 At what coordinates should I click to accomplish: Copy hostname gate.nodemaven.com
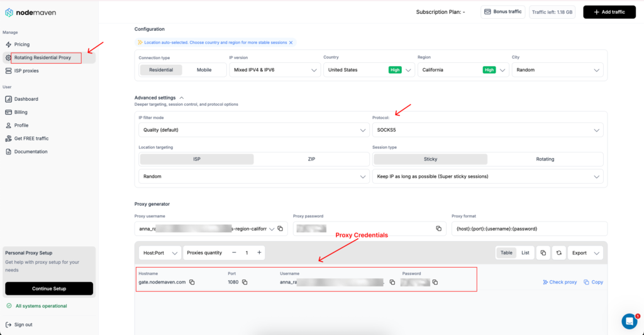coord(192,282)
